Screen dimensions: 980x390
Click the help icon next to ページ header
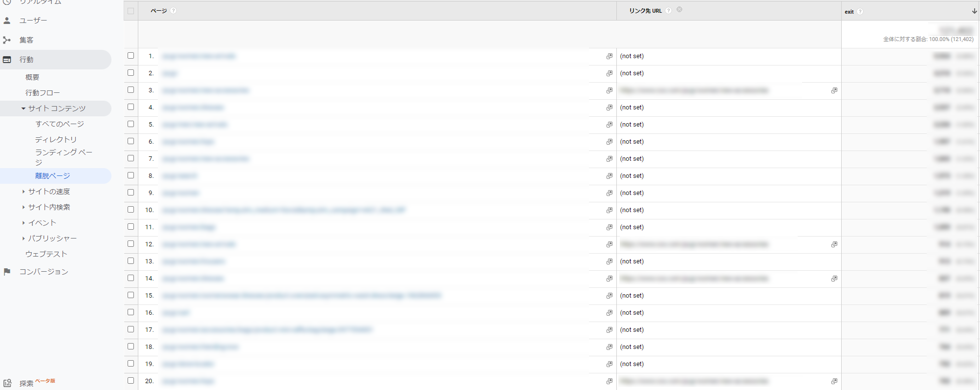point(174,11)
